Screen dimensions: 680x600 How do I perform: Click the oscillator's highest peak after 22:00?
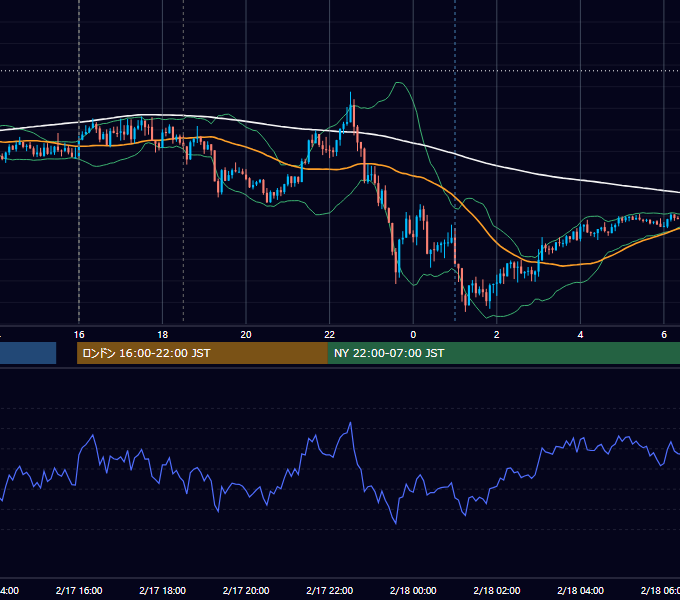[x=350, y=423]
